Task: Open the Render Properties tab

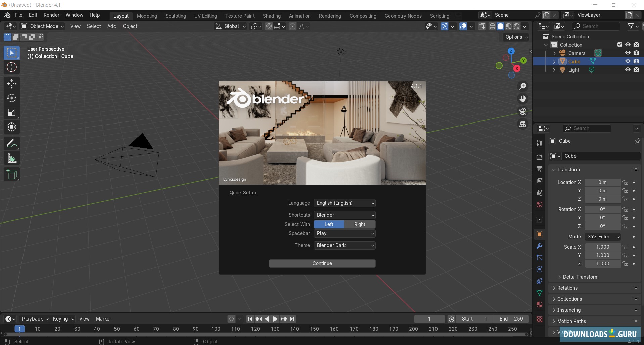Action: point(540,157)
